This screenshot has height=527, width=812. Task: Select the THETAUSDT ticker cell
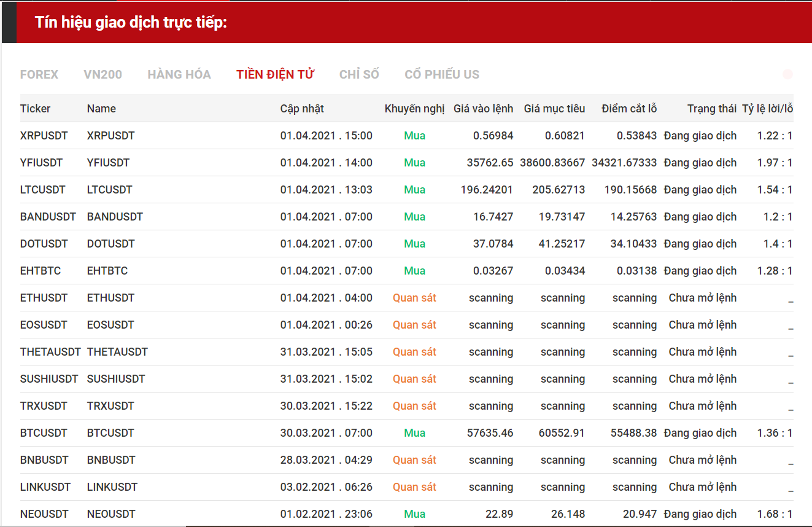click(x=50, y=352)
